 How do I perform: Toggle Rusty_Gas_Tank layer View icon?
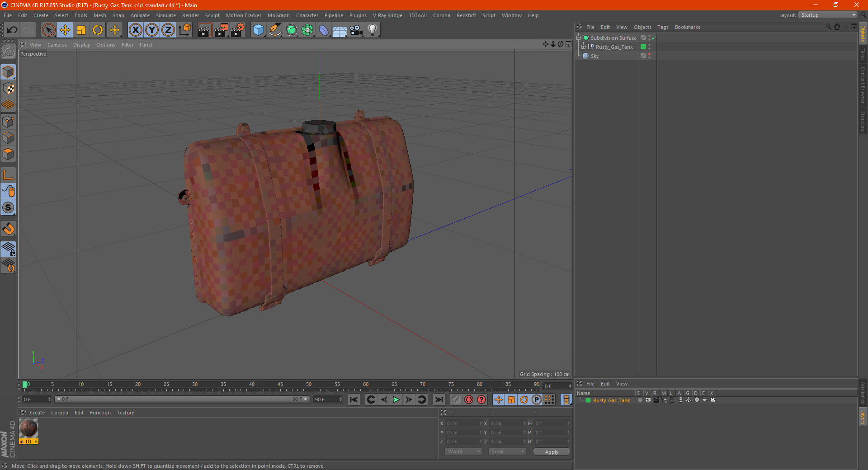coord(648,400)
